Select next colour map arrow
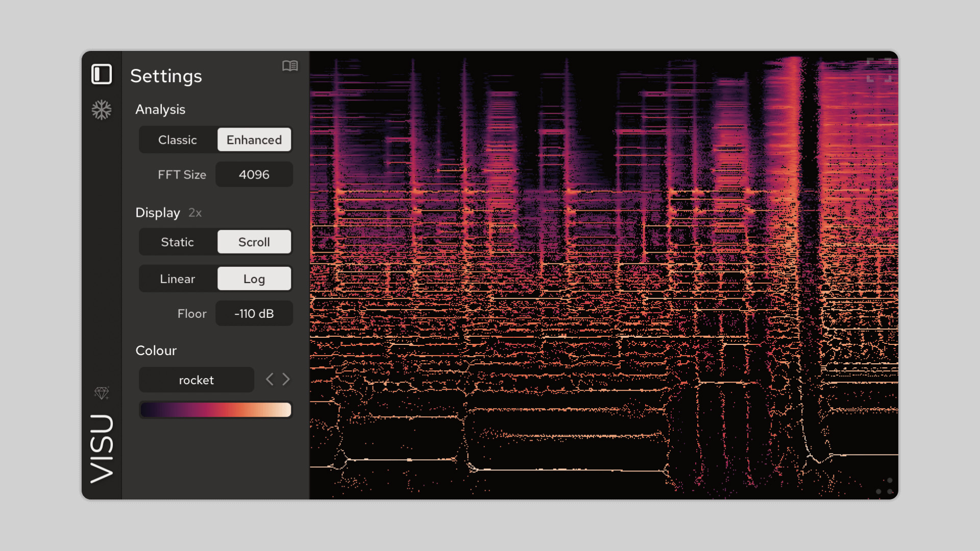980x551 pixels. [x=286, y=379]
